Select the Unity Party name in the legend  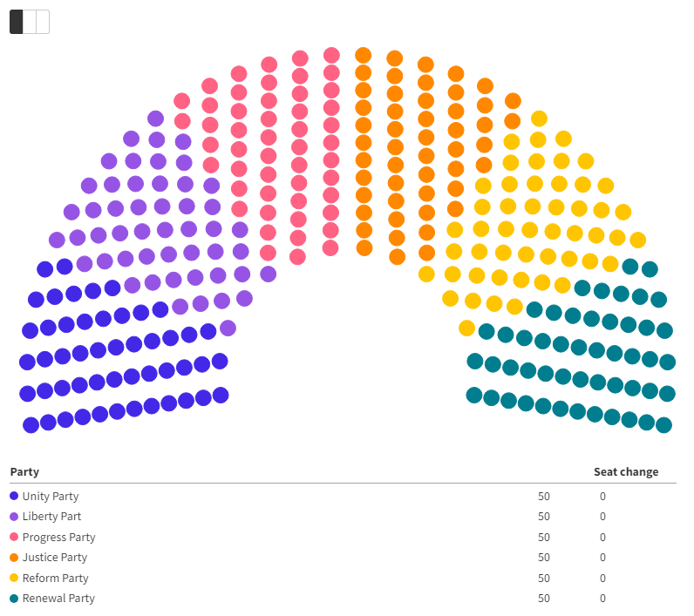(x=51, y=497)
